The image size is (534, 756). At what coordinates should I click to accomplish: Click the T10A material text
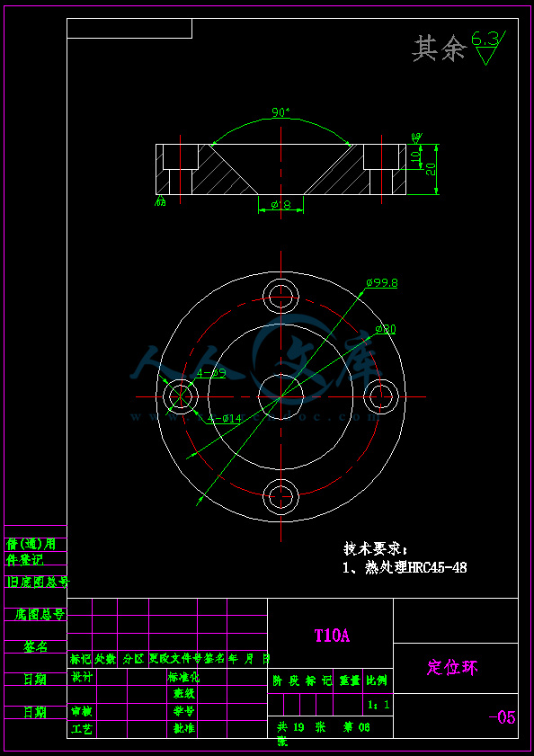(x=332, y=636)
